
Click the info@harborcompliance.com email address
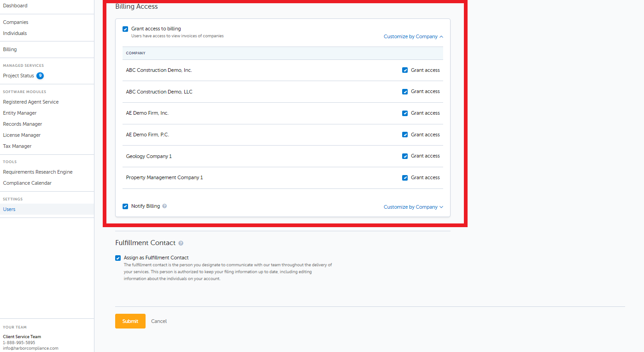click(x=30, y=348)
